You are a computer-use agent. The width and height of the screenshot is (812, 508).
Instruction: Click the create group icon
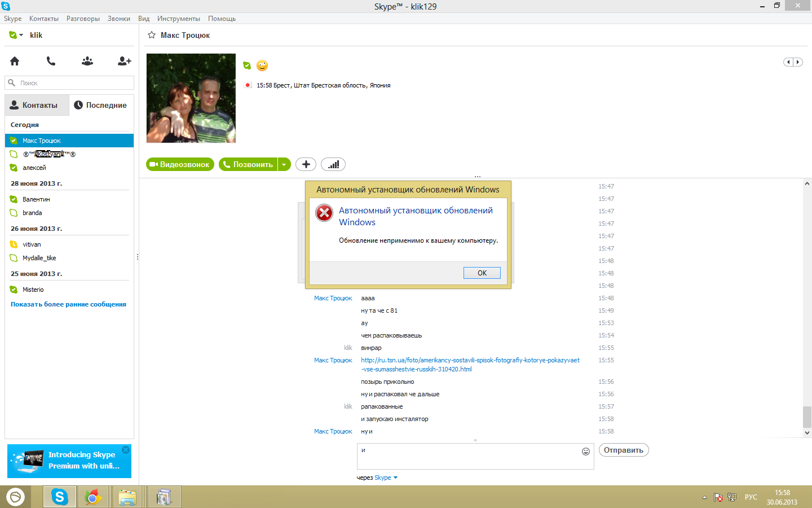point(87,61)
